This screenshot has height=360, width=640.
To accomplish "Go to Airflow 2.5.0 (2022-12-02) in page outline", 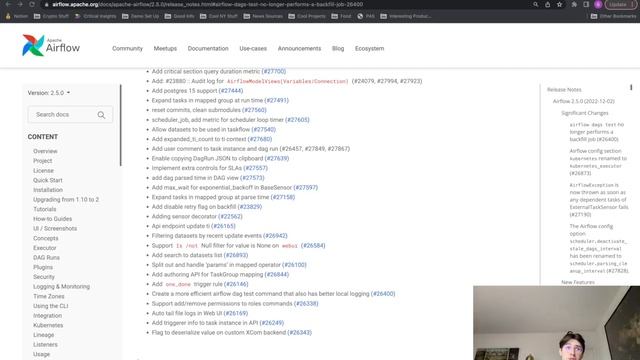I will (x=584, y=101).
